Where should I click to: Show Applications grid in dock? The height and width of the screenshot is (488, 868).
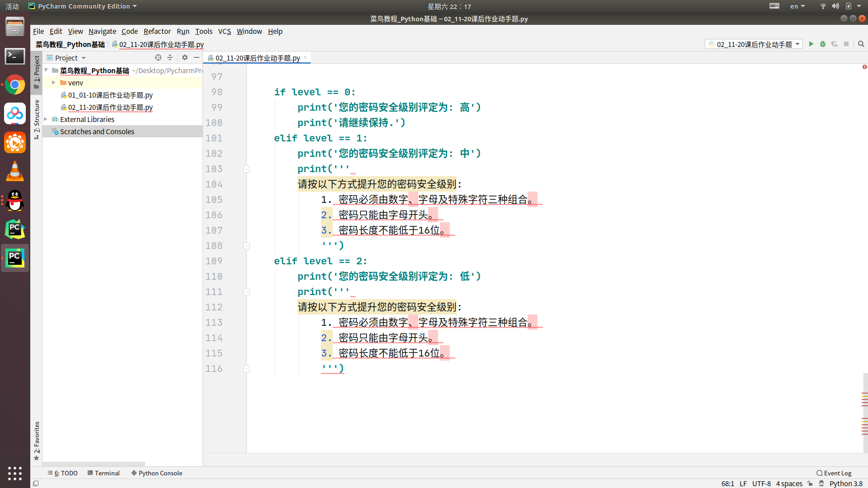point(15,473)
